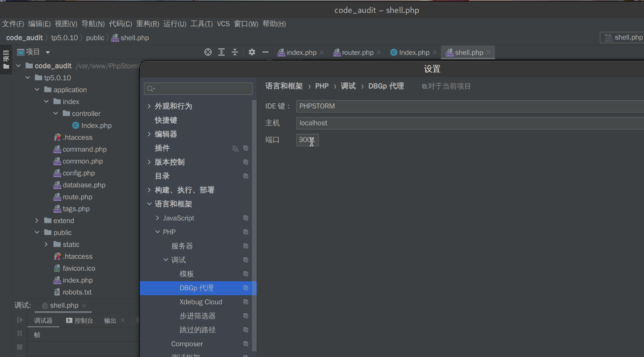This screenshot has width=644, height=357.
Task: Click the project-level icon next to Composer
Action: pos(246,344)
